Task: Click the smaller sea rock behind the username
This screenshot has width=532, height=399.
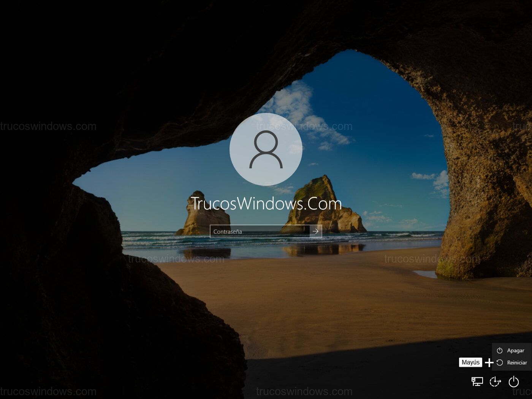Action: 207,222
